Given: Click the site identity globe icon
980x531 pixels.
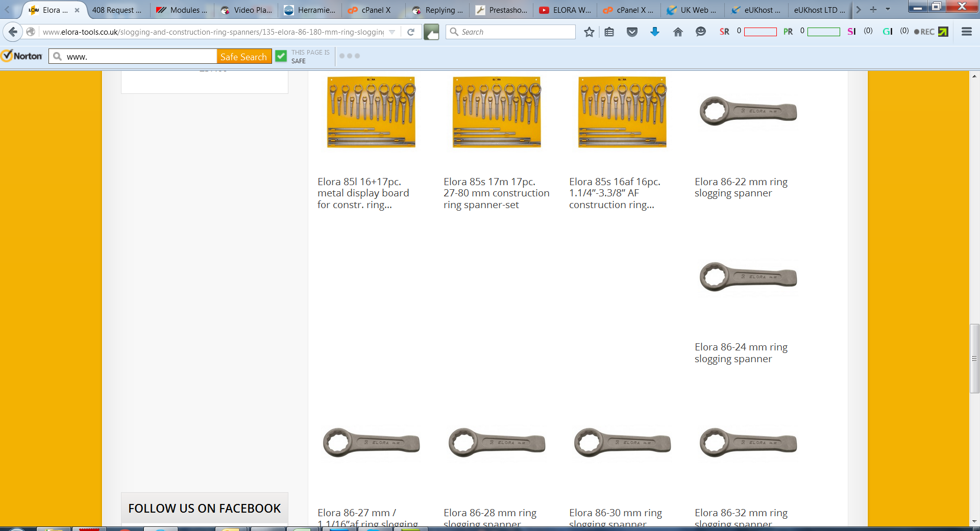Looking at the screenshot, I should 31,32.
